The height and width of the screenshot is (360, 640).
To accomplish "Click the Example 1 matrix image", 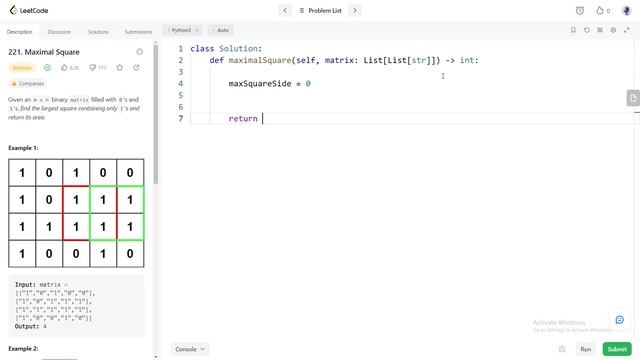I will pos(76,213).
